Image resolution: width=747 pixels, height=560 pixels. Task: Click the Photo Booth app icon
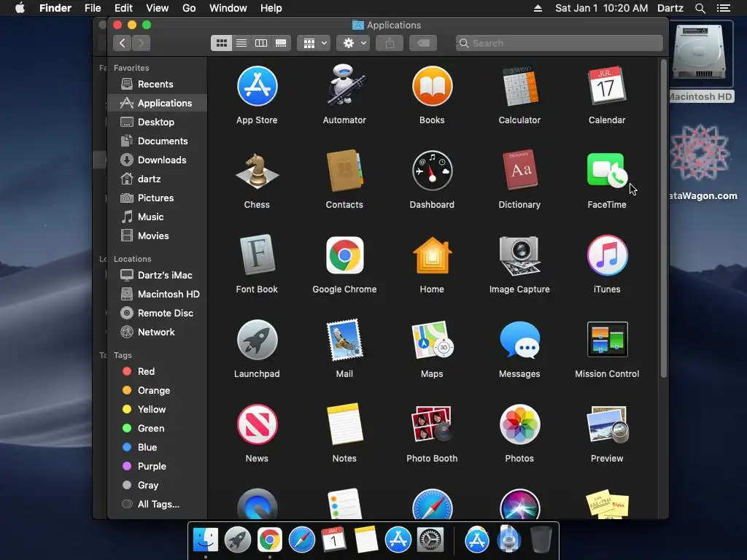click(432, 424)
